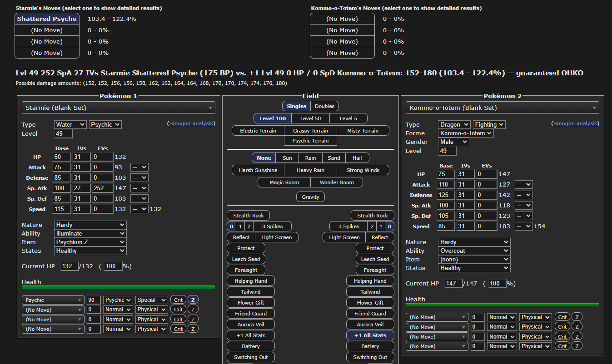Select Sand weather
612x364 pixels.
coord(334,158)
